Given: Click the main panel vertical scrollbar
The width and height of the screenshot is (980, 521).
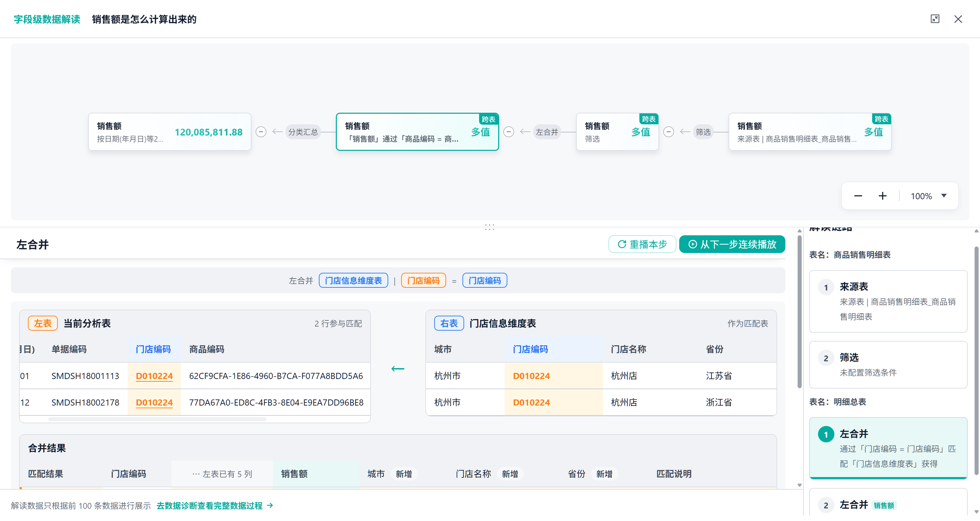Looking at the screenshot, I should click(799, 312).
